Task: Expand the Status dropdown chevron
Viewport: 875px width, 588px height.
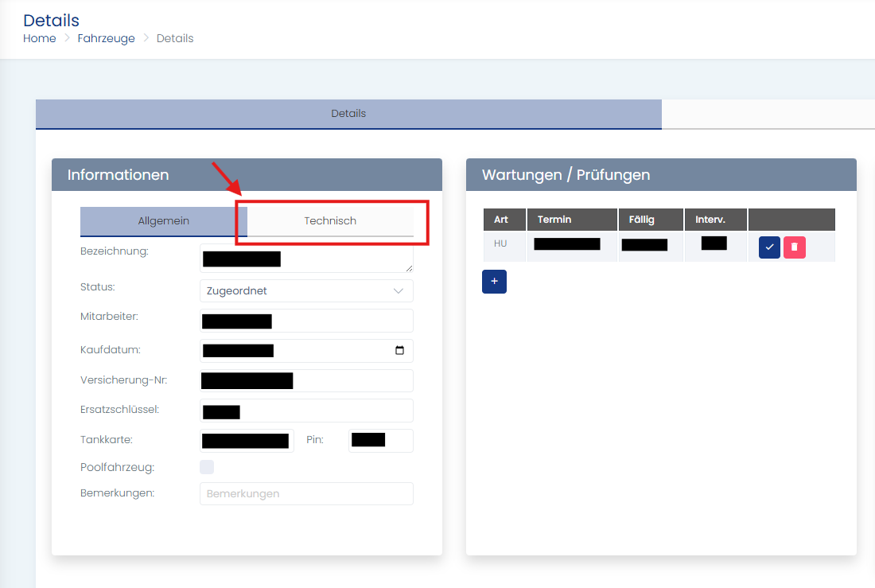Action: (x=399, y=291)
